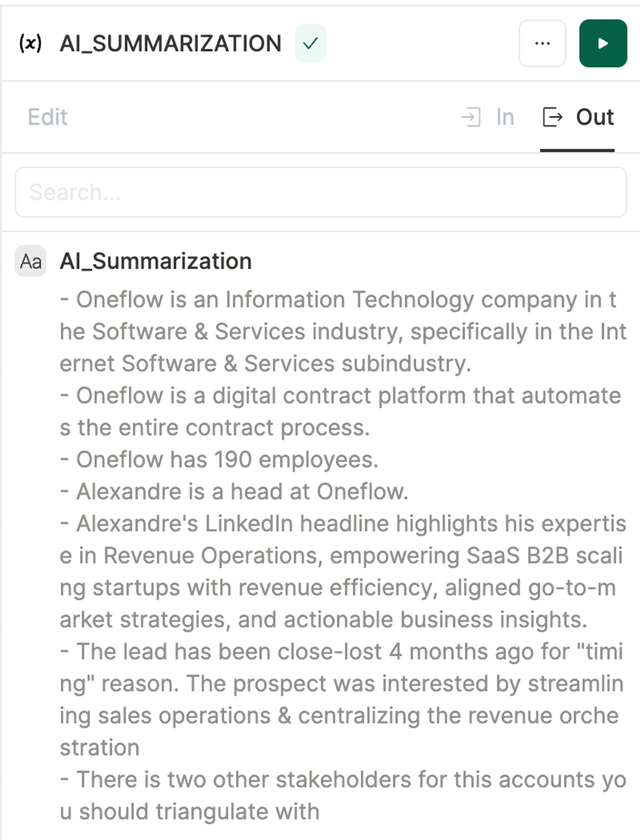Click the In tab's arrow-into-box icon
Screen dimensions: 640x840
[x=471, y=117]
